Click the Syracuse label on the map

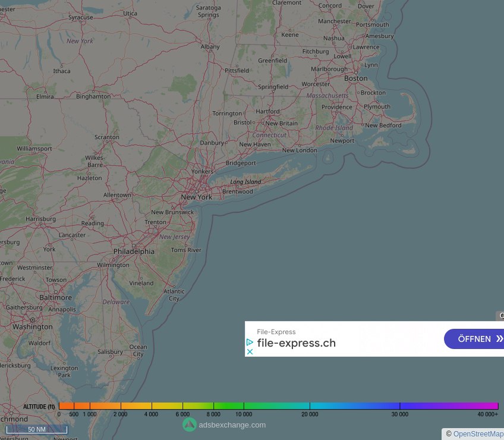[x=81, y=17]
